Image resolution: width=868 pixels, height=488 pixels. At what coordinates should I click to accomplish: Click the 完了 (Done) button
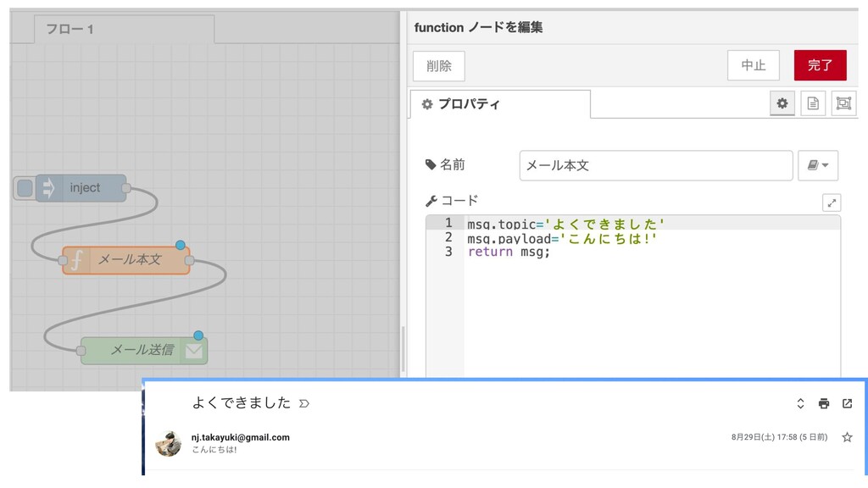[820, 65]
